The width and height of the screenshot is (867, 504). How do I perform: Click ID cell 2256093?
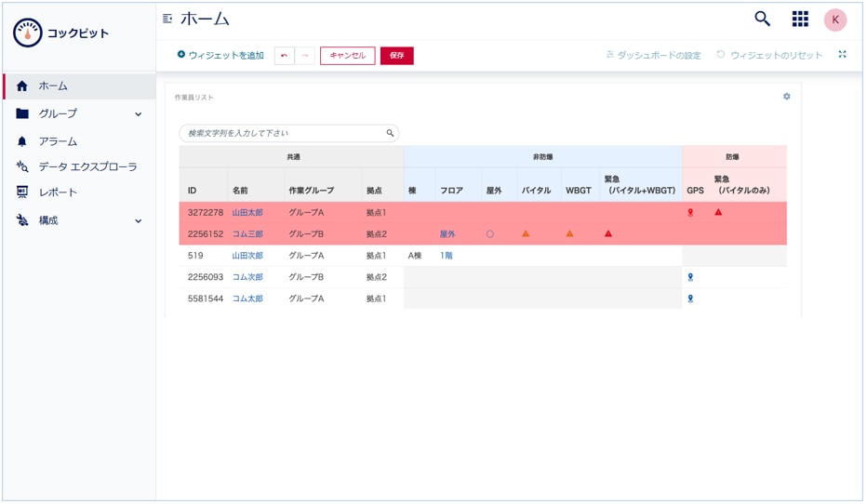[206, 277]
